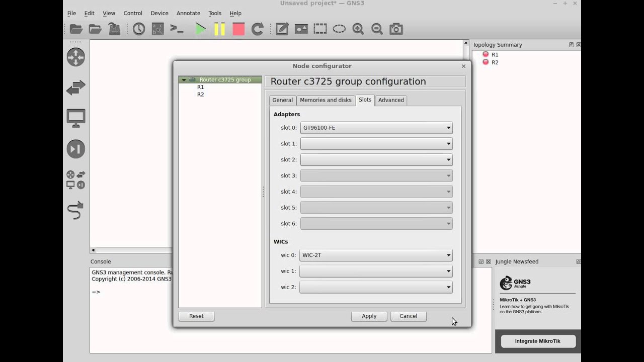Screen dimensions: 644x362
Task: Click the GNS3 Jungle logo
Action: click(x=515, y=283)
